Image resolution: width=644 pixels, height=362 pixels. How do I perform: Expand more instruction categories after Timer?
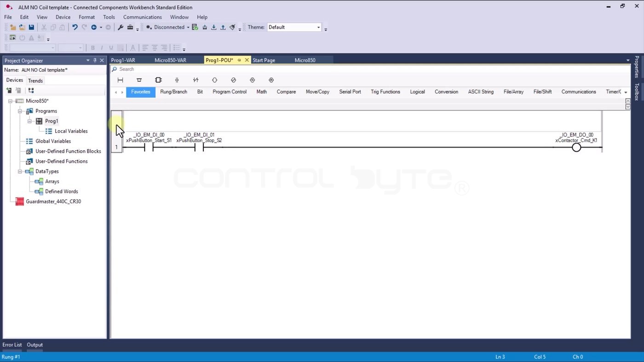[x=626, y=92]
